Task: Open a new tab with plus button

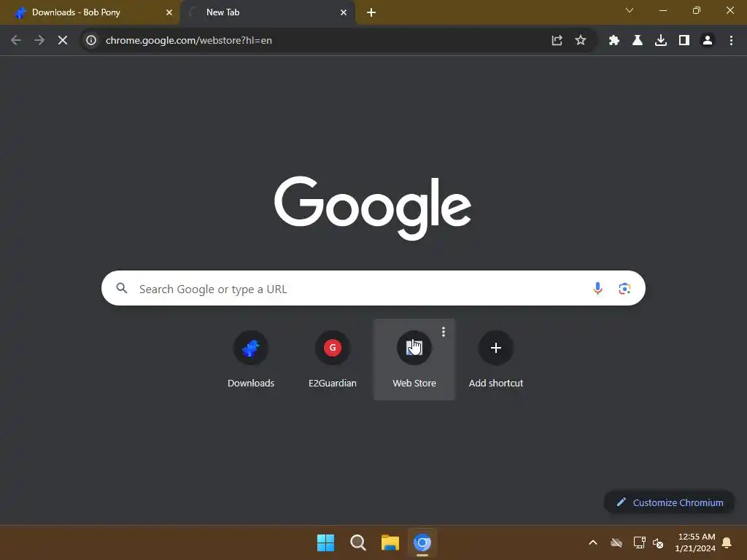Action: [x=371, y=12]
